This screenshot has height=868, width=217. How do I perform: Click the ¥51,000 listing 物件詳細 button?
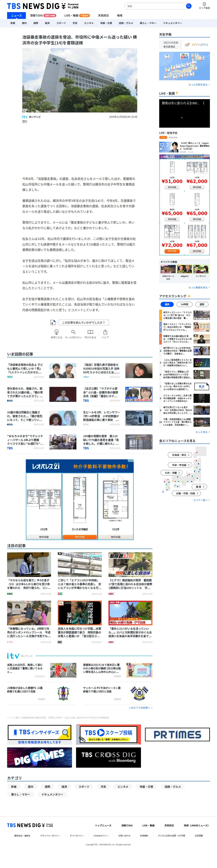tap(172, 187)
